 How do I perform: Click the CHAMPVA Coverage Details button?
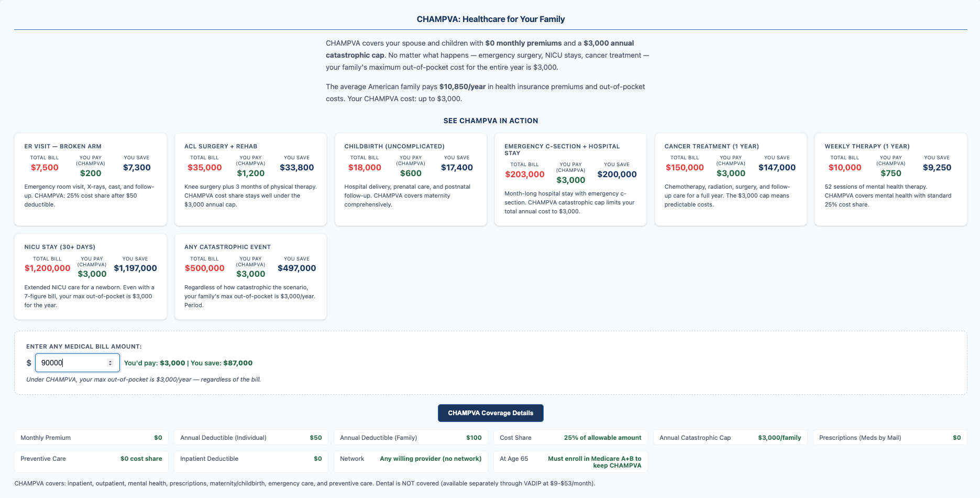491,413
